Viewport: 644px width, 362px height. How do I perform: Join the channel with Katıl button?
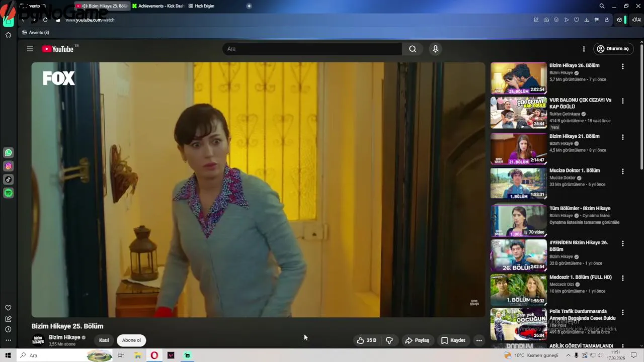pos(104,340)
